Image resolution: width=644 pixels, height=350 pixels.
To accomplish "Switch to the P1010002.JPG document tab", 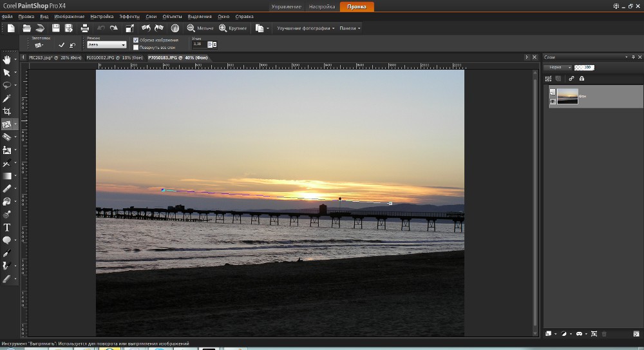I will coord(115,57).
